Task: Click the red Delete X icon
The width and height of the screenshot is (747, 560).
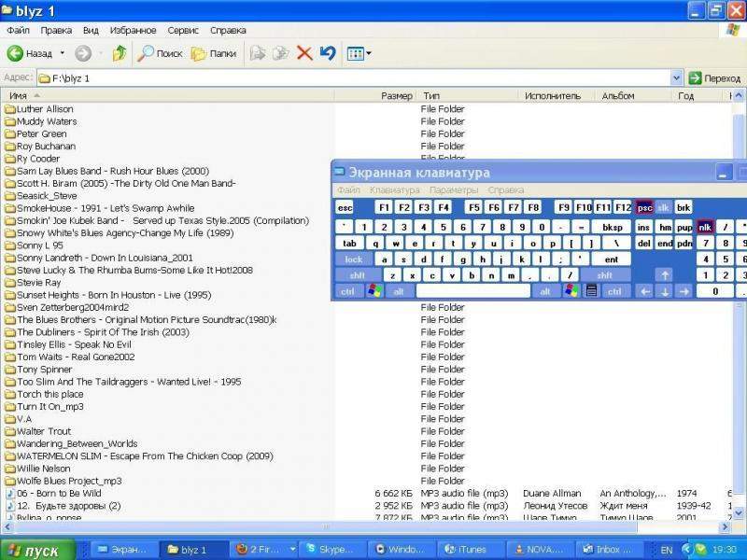Action: point(304,53)
